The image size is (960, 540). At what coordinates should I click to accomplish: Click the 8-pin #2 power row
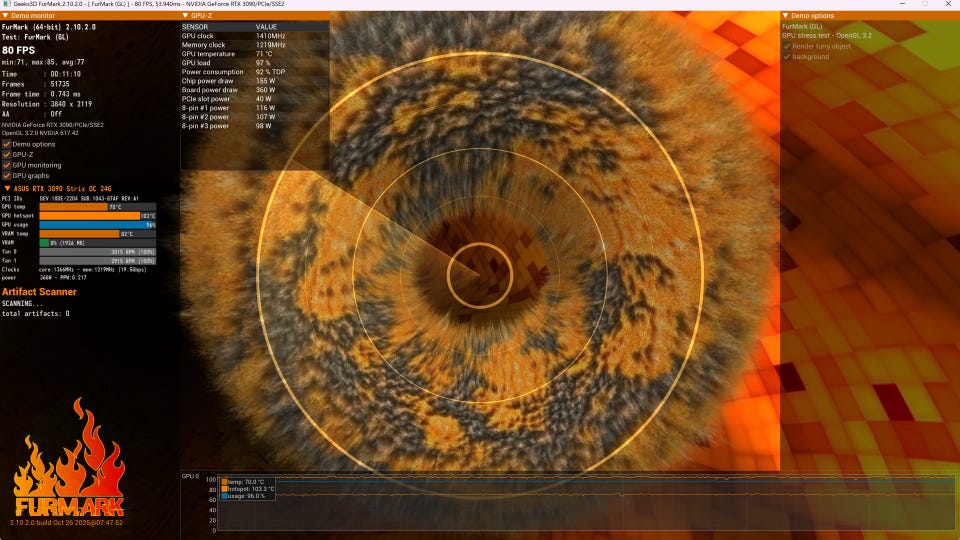point(255,117)
